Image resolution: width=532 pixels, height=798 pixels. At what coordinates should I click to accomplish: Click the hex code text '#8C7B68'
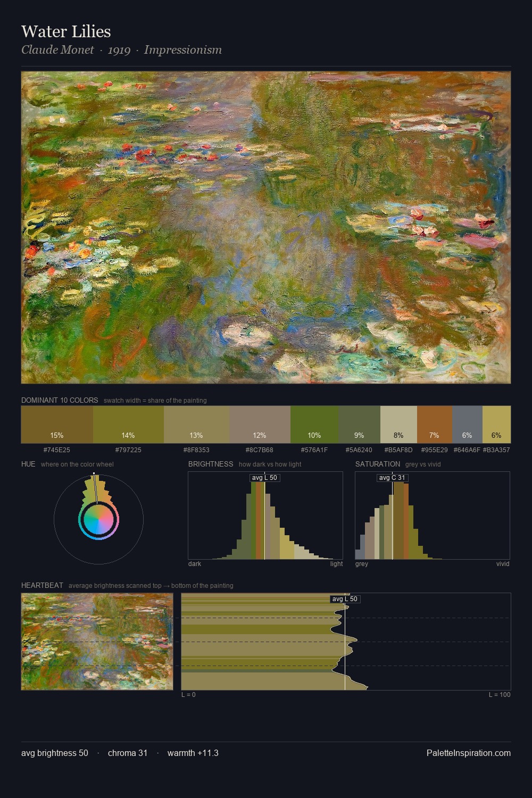tap(260, 450)
